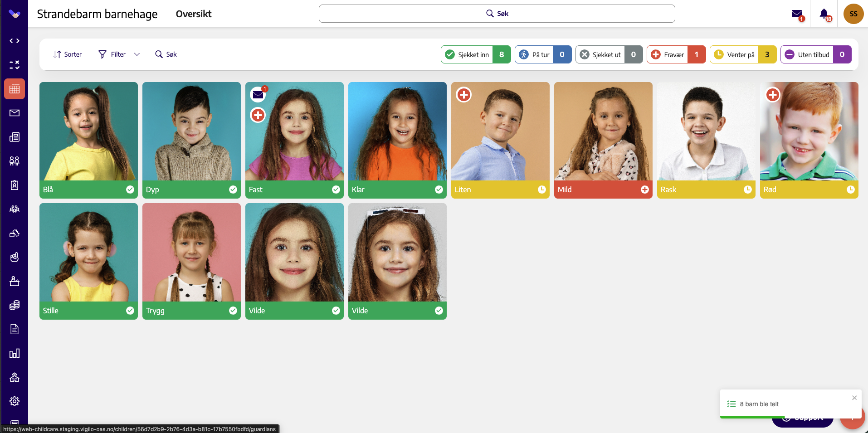Viewport: 868px width, 433px height.
Task: Open the bar chart statistics sidebar icon
Action: tap(15, 353)
